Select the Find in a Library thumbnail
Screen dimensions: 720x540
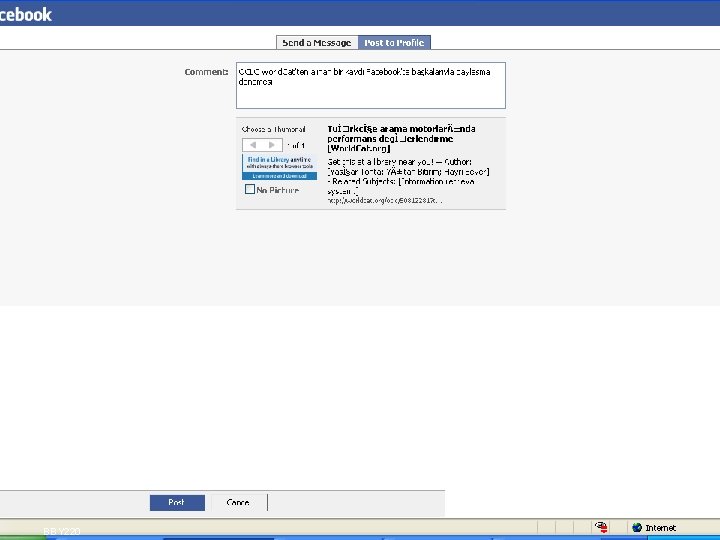[279, 167]
